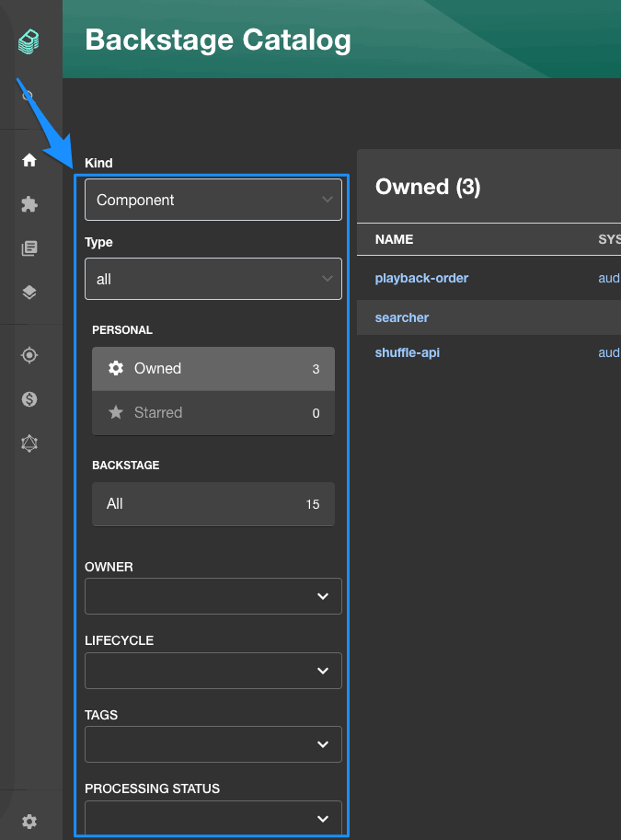The height and width of the screenshot is (840, 621).
Task: Enable the Starred personal filter
Action: (x=213, y=412)
